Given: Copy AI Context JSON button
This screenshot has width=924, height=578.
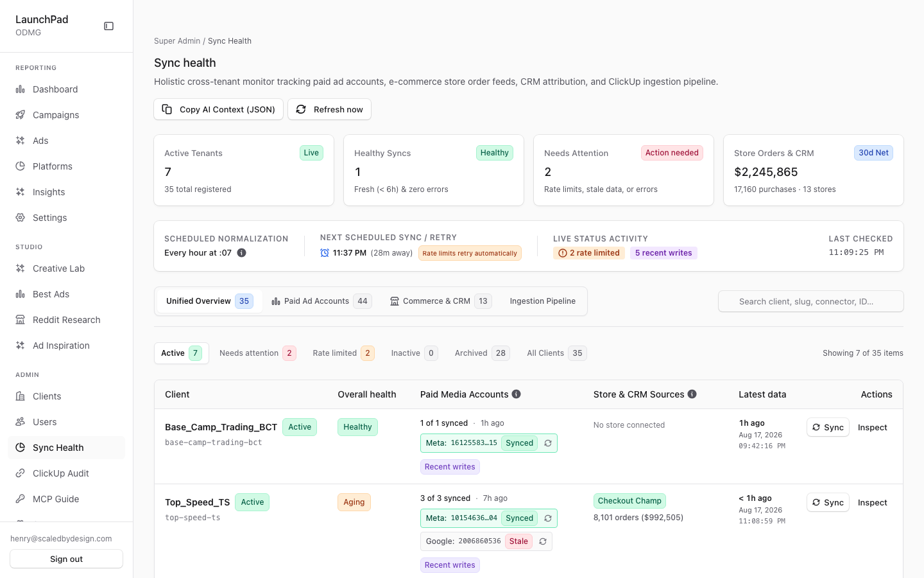Looking at the screenshot, I should (x=219, y=109).
